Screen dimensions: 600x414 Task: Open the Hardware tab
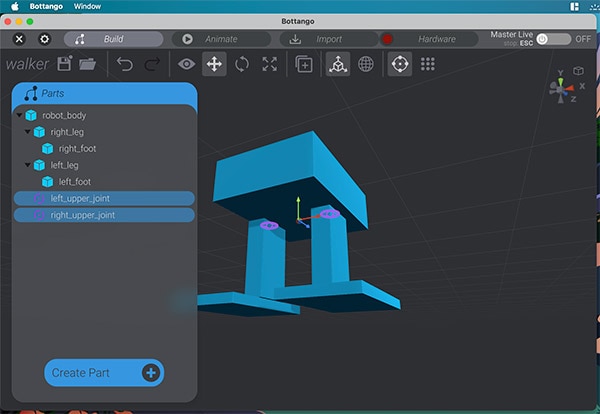click(436, 39)
